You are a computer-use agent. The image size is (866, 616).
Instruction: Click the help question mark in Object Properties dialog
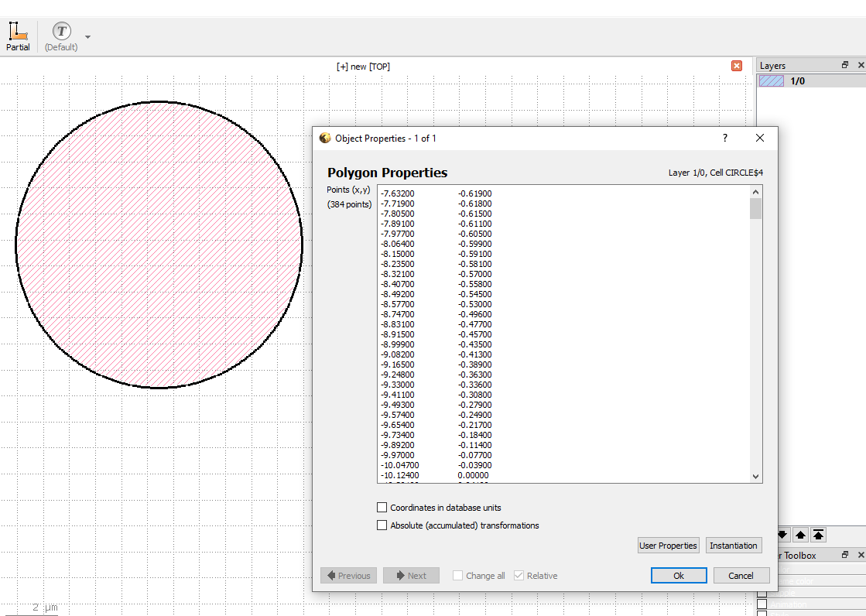point(724,138)
